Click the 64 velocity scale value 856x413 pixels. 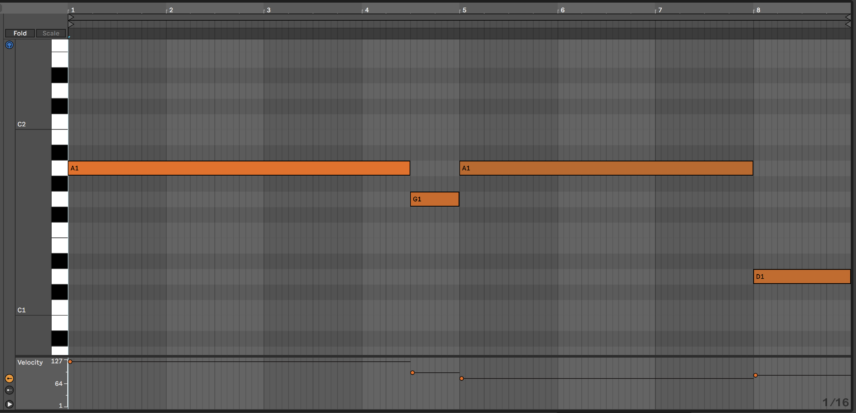pyautogui.click(x=58, y=384)
